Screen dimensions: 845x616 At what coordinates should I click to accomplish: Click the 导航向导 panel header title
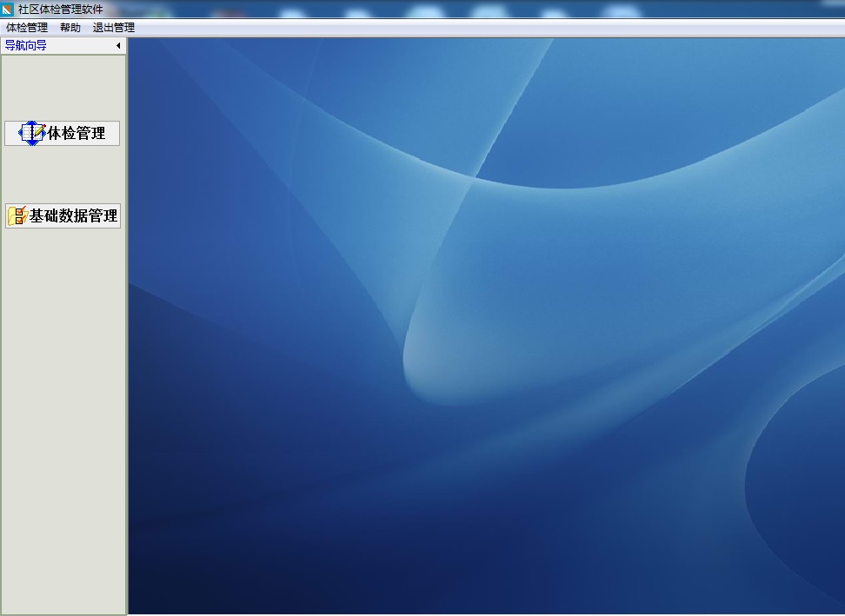26,46
